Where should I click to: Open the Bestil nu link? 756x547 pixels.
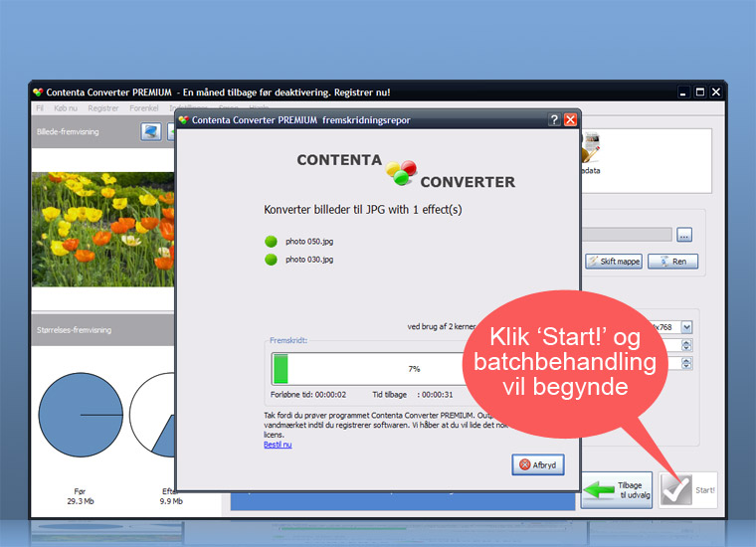[278, 445]
